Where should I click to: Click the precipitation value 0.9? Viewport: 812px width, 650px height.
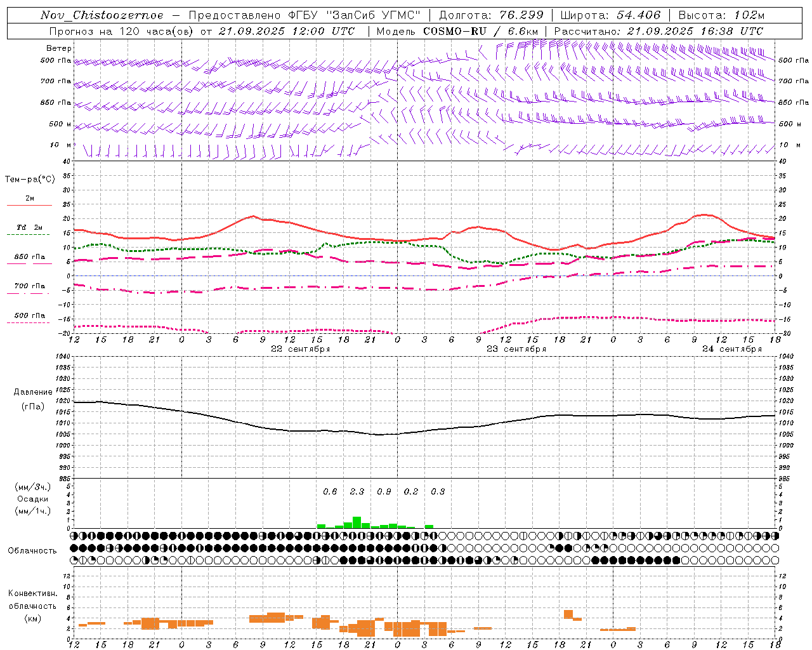[x=384, y=491]
